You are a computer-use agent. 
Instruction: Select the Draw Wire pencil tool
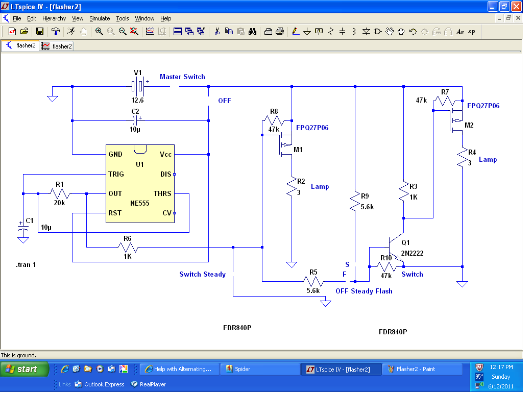(296, 32)
